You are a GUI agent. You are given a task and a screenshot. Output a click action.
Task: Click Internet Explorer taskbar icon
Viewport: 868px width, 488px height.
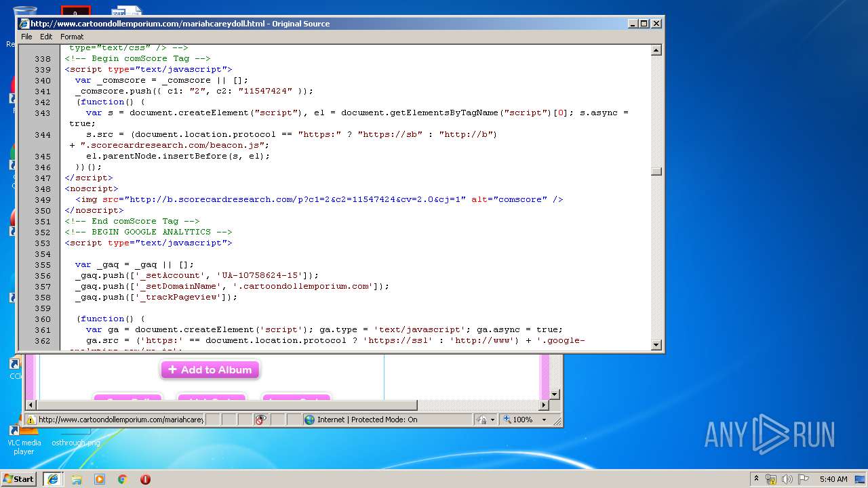[x=52, y=479]
